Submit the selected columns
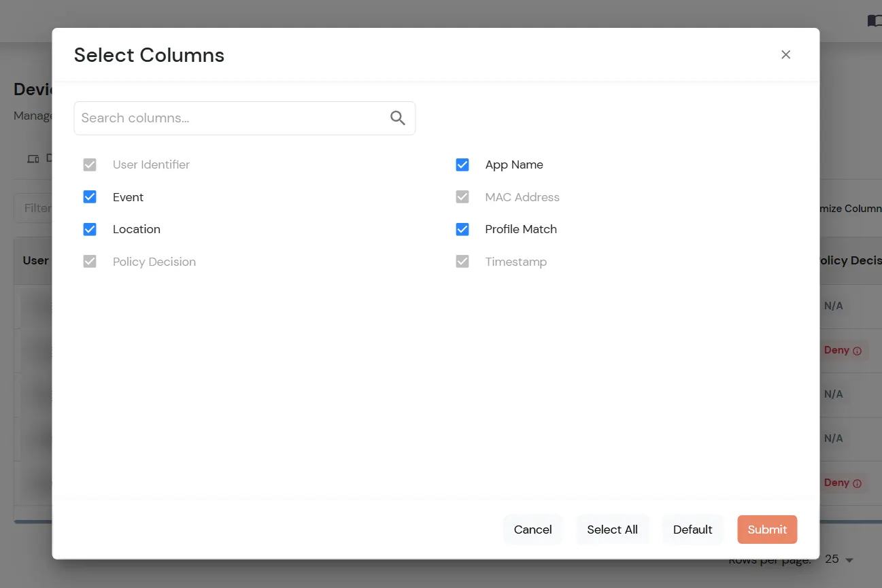Screen dimensions: 882x588 767,530
